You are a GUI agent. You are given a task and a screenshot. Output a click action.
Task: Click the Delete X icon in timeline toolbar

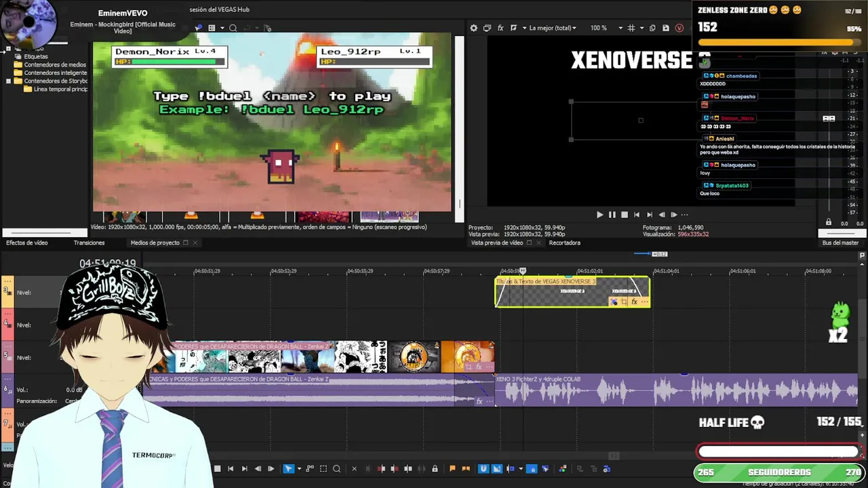pyautogui.click(x=354, y=468)
